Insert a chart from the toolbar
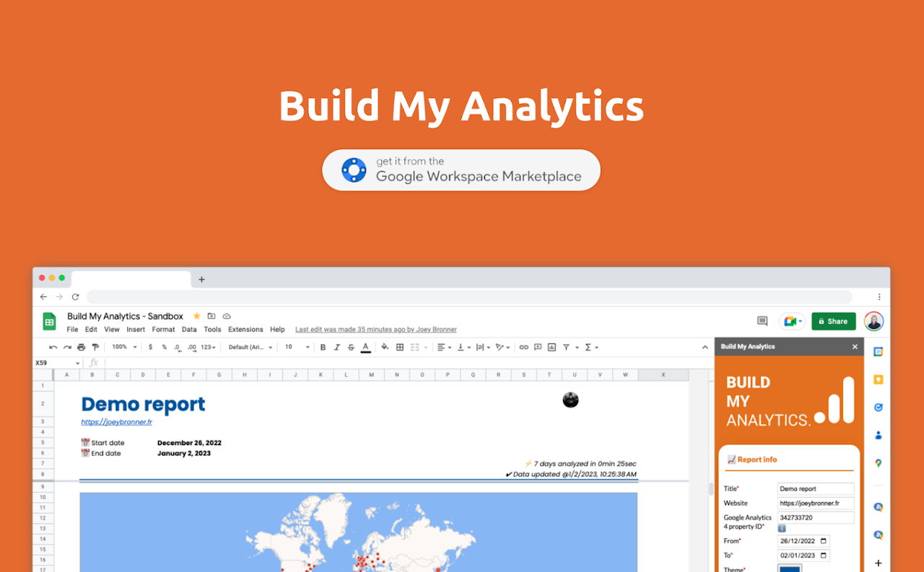The height and width of the screenshot is (572, 924). pos(552,347)
